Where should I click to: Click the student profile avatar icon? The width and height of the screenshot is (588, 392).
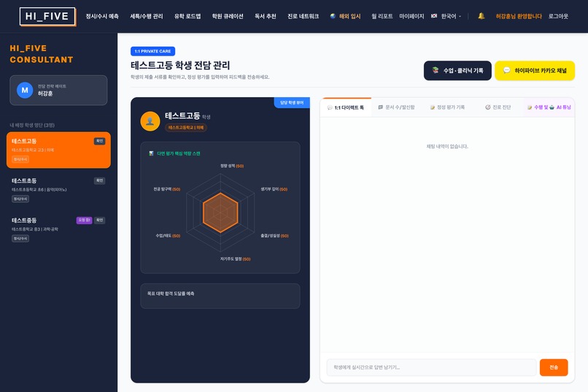click(150, 121)
